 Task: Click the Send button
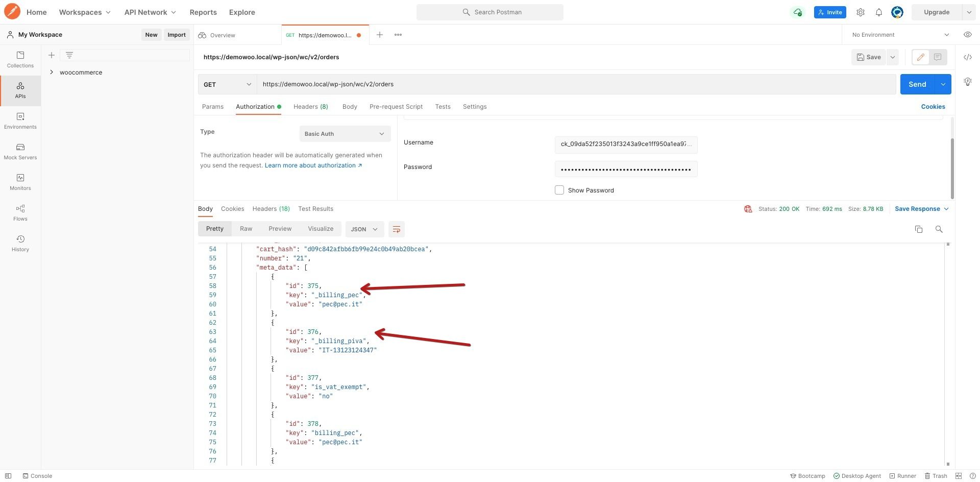tap(917, 84)
